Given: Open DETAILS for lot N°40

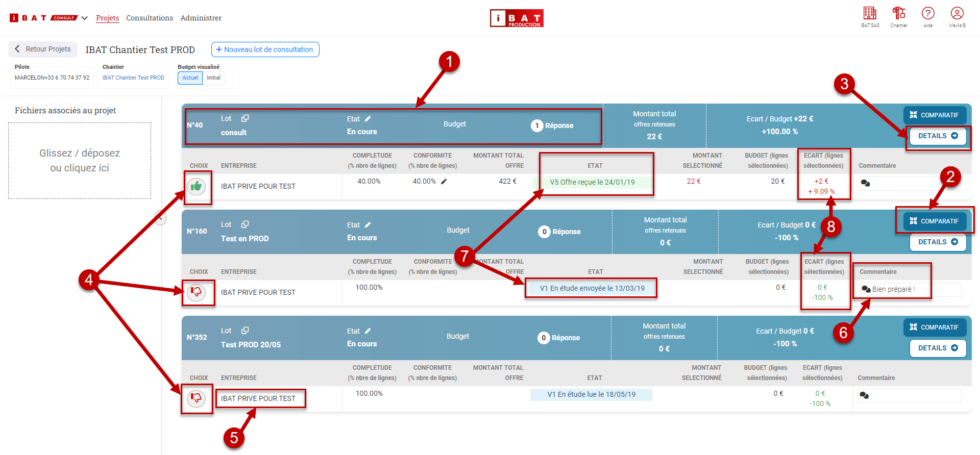Looking at the screenshot, I should click(x=938, y=136).
